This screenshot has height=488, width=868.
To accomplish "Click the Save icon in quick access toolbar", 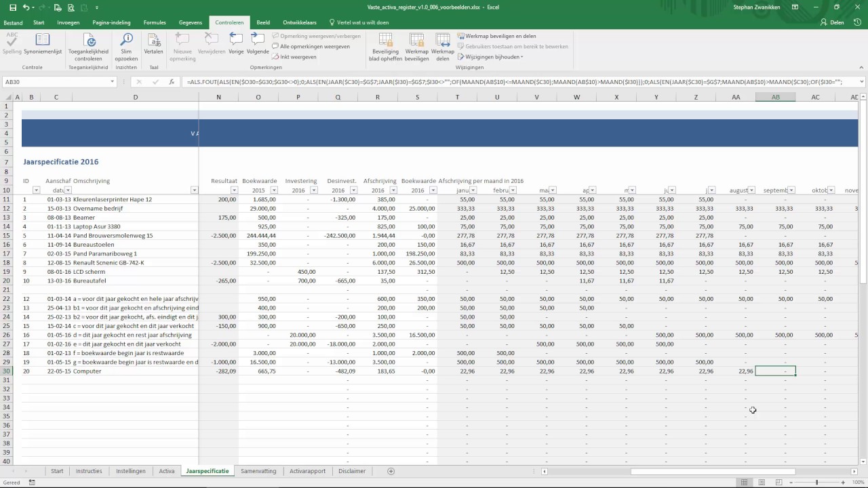I will click(13, 7).
